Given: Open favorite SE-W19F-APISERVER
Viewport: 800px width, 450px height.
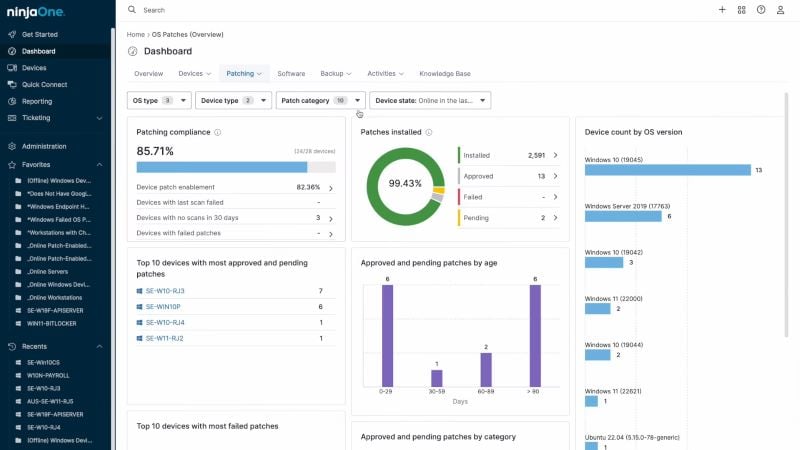Looking at the screenshot, I should 55,311.
